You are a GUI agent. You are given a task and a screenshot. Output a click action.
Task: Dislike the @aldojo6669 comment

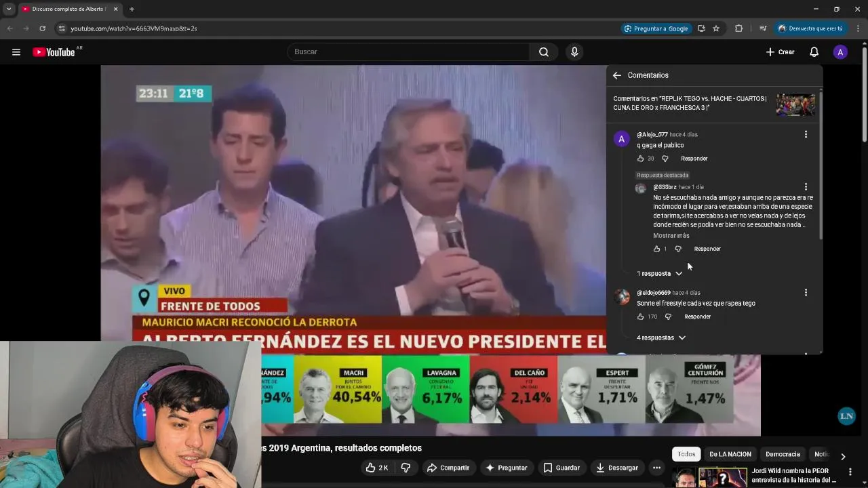[668, 317]
